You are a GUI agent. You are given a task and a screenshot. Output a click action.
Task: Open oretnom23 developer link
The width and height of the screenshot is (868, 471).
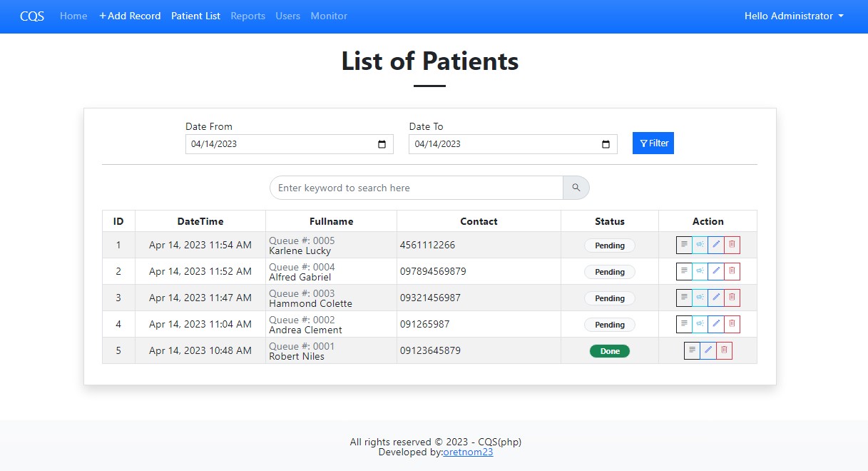tap(468, 452)
